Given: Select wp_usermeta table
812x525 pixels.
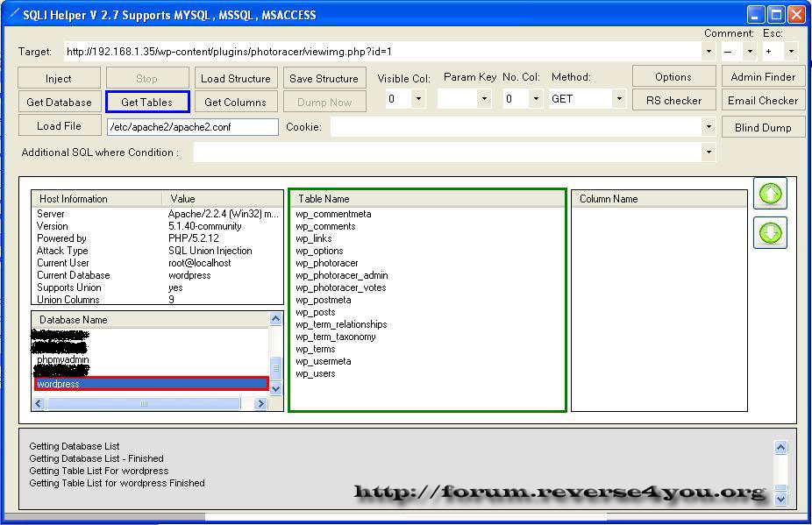Looking at the screenshot, I should pyautogui.click(x=324, y=361).
